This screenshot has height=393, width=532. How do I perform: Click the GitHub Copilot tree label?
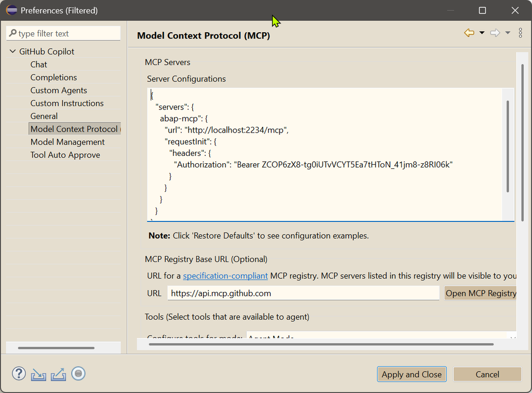click(47, 51)
